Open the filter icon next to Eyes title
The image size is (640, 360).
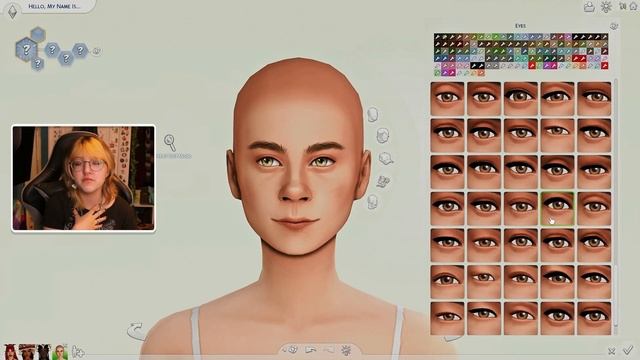[x=613, y=26]
